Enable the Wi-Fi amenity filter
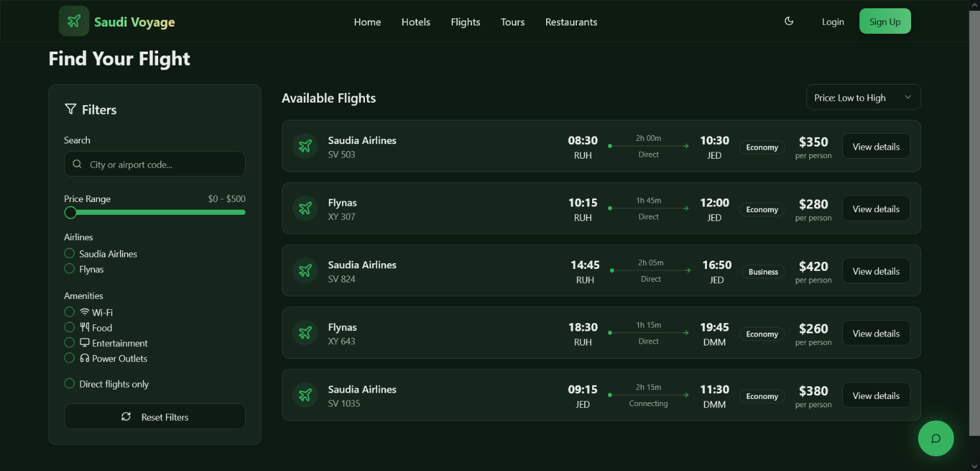 pos(70,312)
